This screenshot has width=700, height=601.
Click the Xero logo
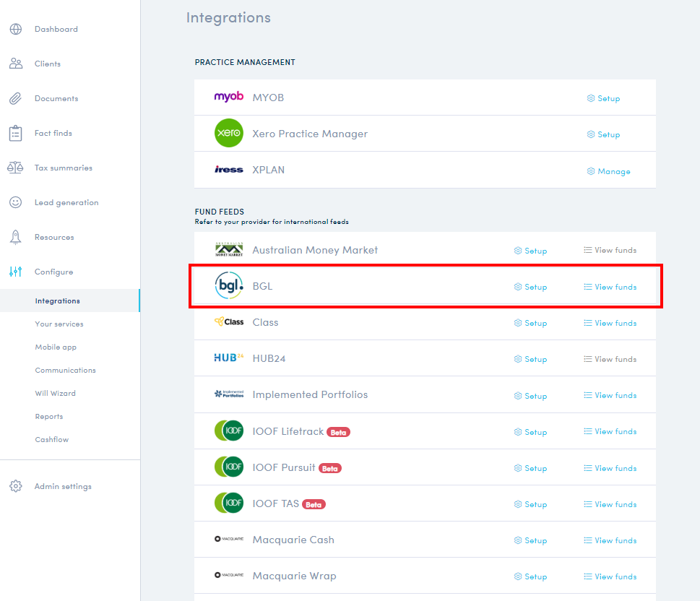(x=228, y=133)
